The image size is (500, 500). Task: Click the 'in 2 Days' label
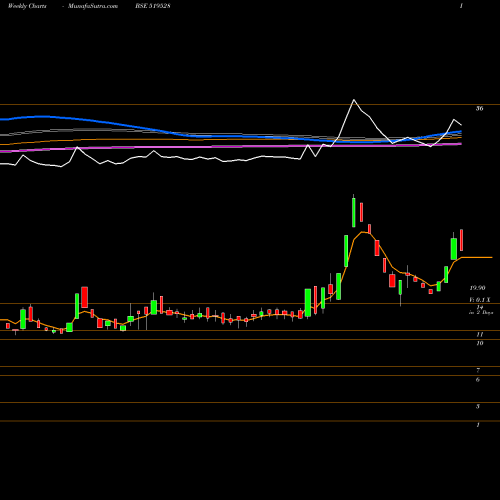pos(481,313)
